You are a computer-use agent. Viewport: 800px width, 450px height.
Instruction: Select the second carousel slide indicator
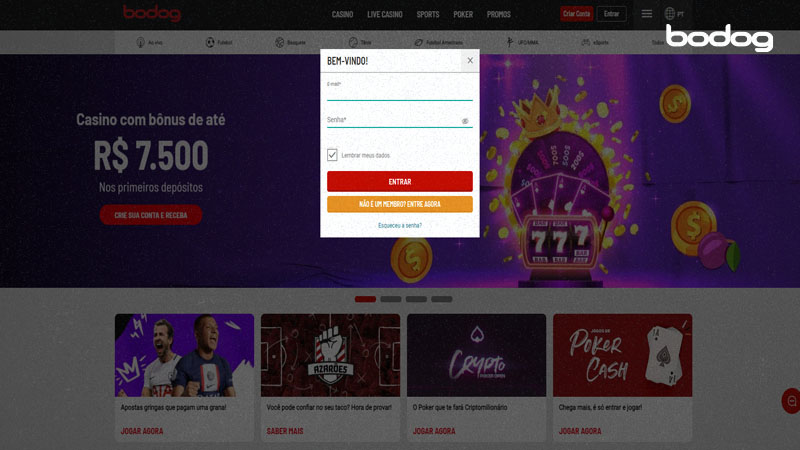click(x=391, y=299)
